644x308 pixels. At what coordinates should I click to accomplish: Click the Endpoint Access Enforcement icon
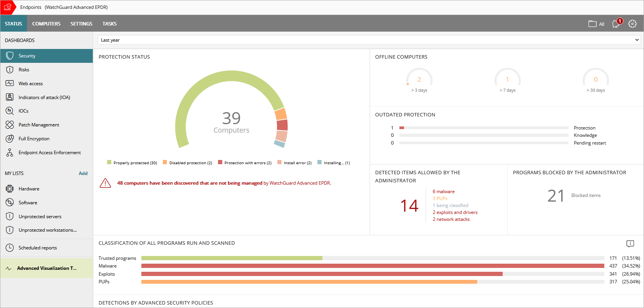10,153
